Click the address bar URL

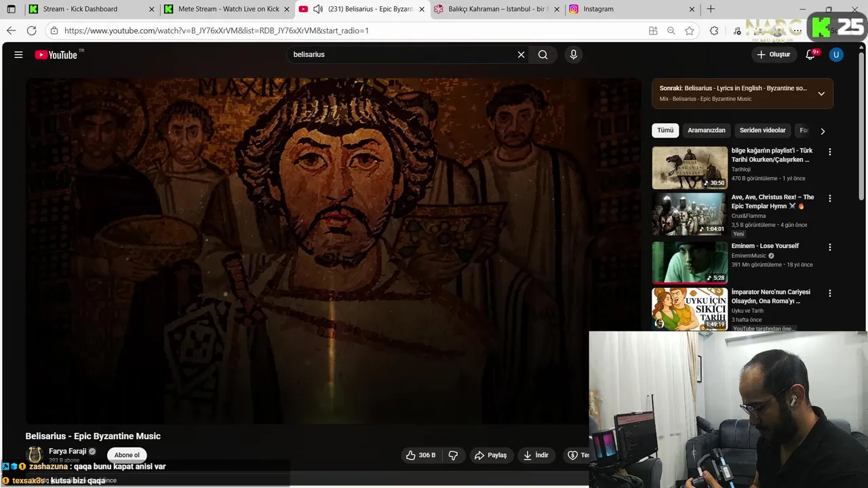click(216, 30)
